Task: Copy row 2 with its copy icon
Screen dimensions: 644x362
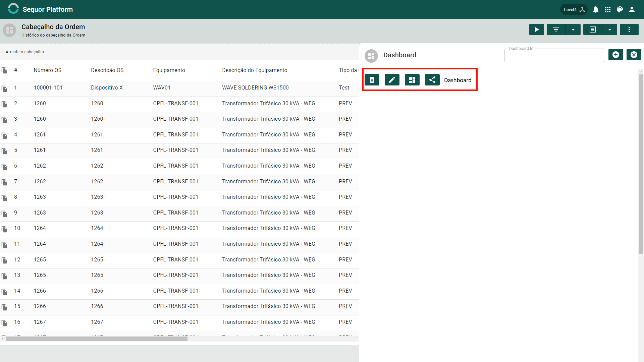Action: coord(4,104)
